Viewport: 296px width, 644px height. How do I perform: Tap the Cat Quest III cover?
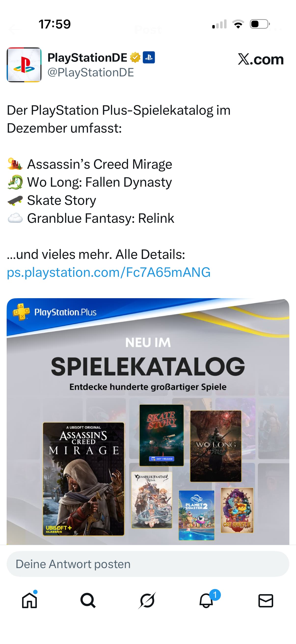237,510
